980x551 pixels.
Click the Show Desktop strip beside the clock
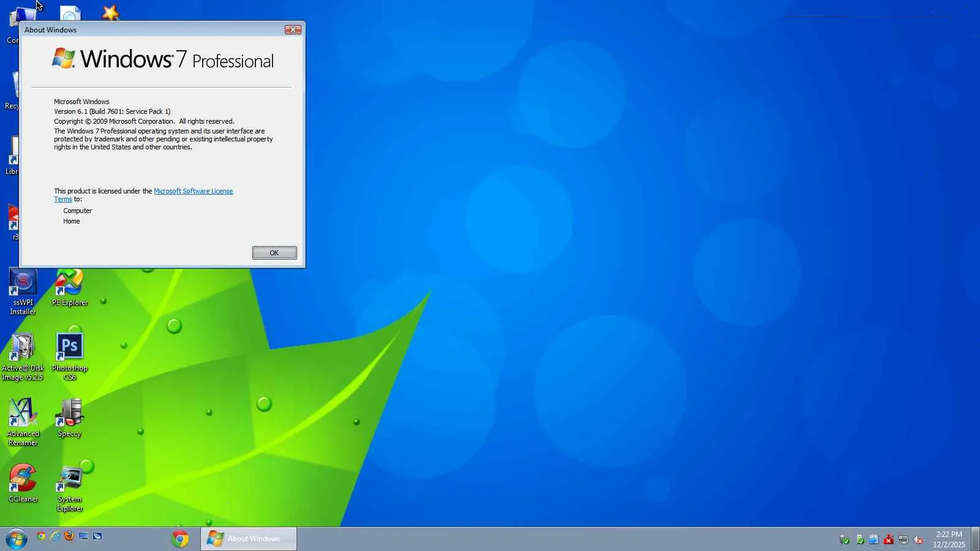[x=975, y=539]
